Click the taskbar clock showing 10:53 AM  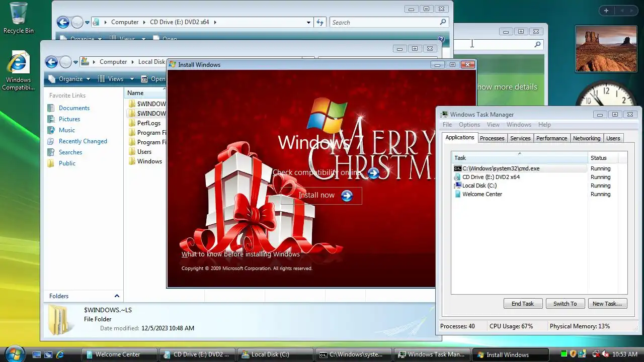(625, 354)
